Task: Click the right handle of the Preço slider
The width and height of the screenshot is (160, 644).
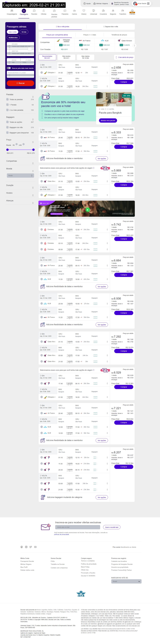Action: 33,150
